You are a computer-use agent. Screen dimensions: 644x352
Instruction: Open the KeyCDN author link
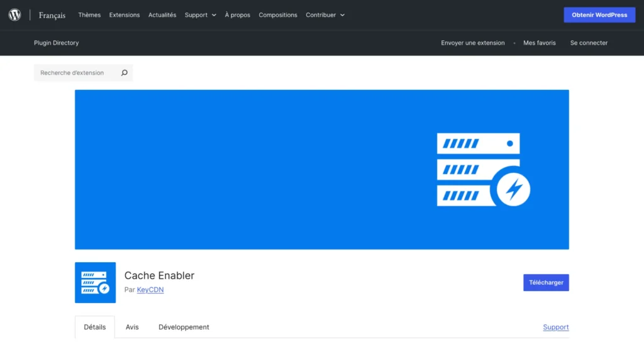tap(150, 290)
